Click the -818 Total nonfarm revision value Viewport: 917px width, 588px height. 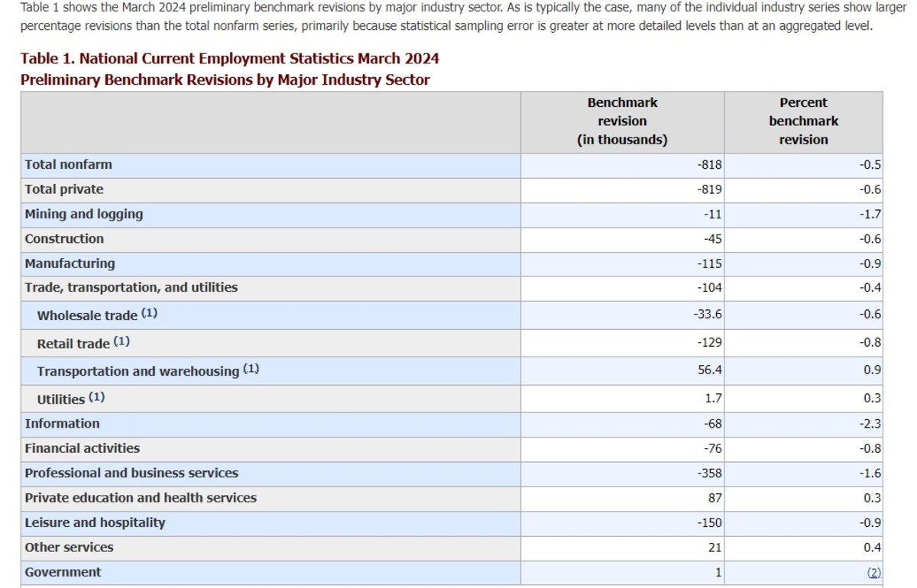click(708, 165)
